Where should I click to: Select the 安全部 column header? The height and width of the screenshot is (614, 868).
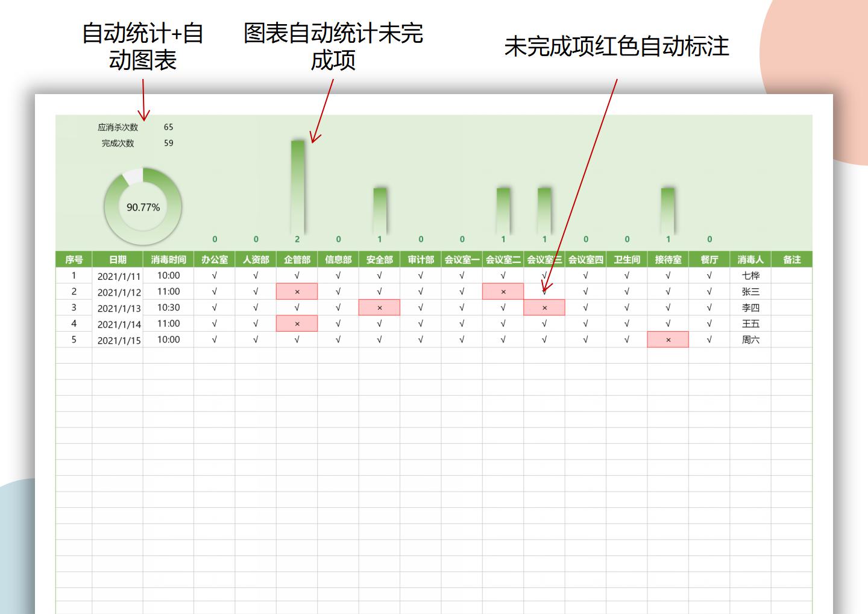tap(379, 259)
